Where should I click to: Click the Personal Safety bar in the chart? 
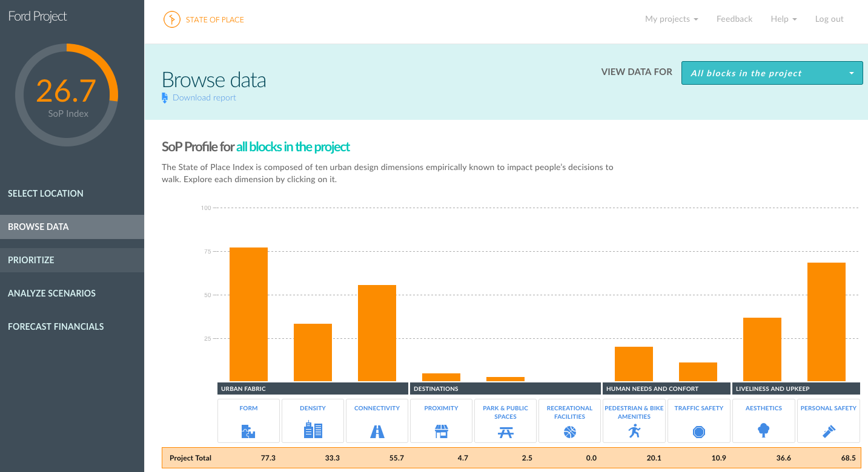[x=827, y=322]
